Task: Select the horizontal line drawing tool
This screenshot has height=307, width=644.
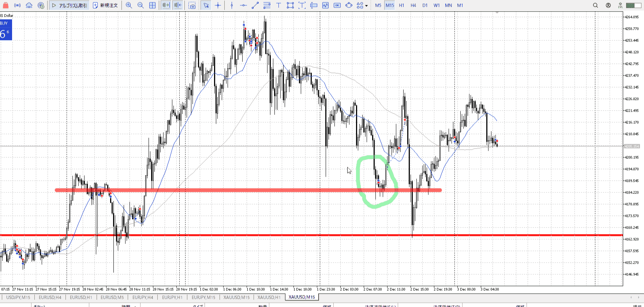Action: 243,5
